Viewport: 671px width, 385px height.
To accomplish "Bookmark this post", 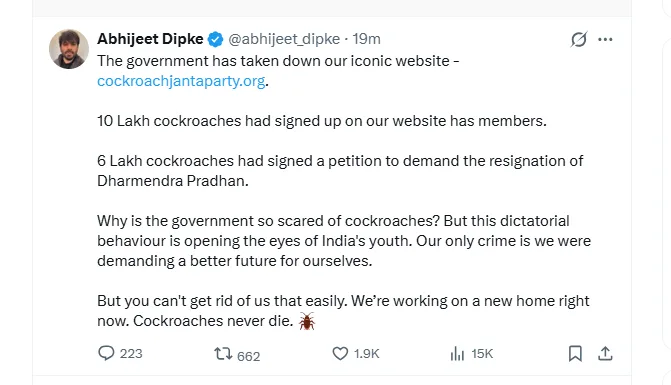I will (x=575, y=353).
